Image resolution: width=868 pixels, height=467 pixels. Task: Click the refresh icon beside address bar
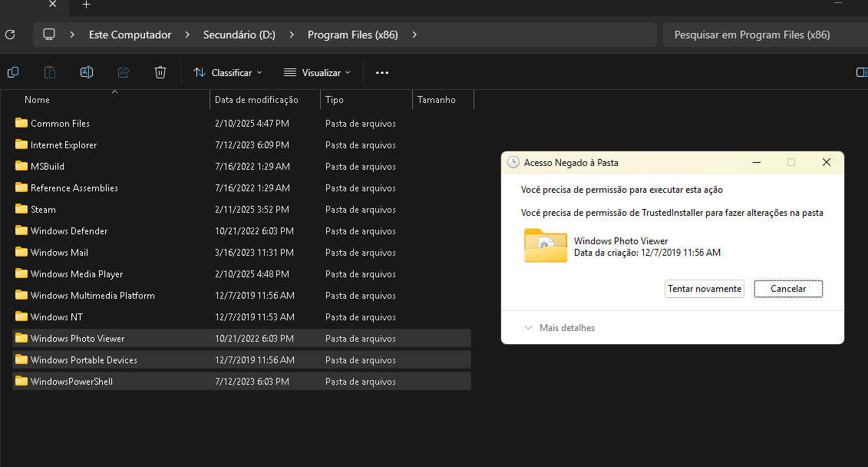tap(10, 35)
